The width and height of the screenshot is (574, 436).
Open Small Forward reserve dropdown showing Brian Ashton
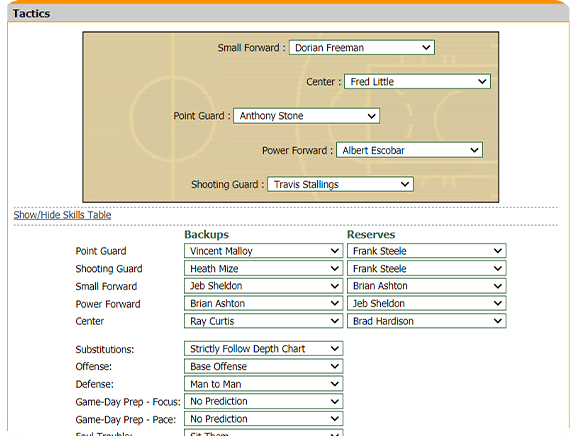click(x=426, y=286)
